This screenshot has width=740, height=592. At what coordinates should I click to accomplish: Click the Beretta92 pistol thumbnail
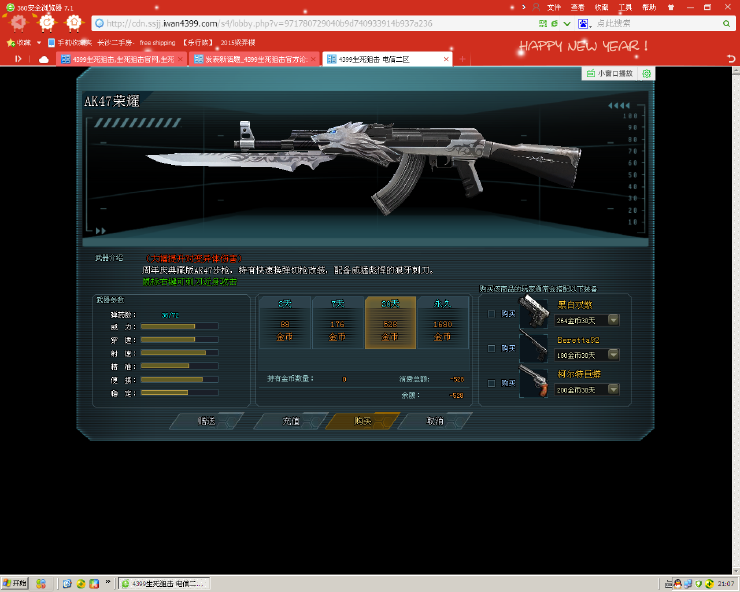click(x=533, y=347)
